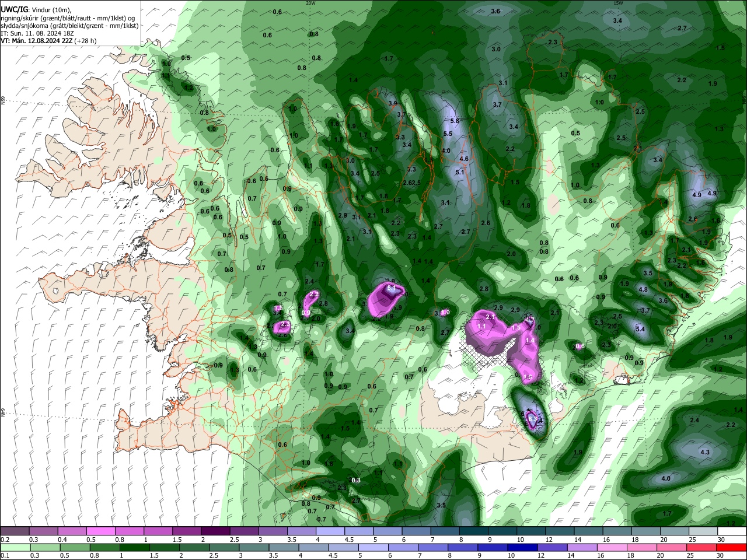This screenshot has height=560, width=747.
Task: Click the dark blue 10–12 swatch in the lower legend
Action: pyautogui.click(x=522, y=547)
